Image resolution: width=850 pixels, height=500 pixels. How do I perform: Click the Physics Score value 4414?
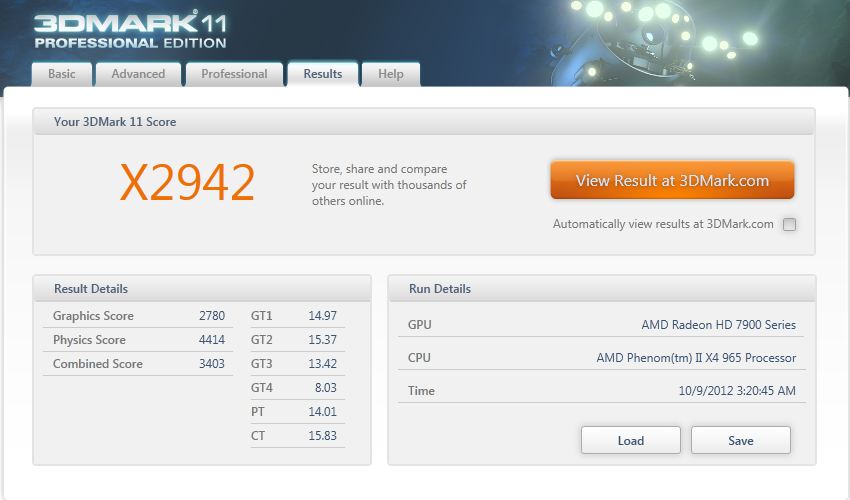(x=212, y=339)
